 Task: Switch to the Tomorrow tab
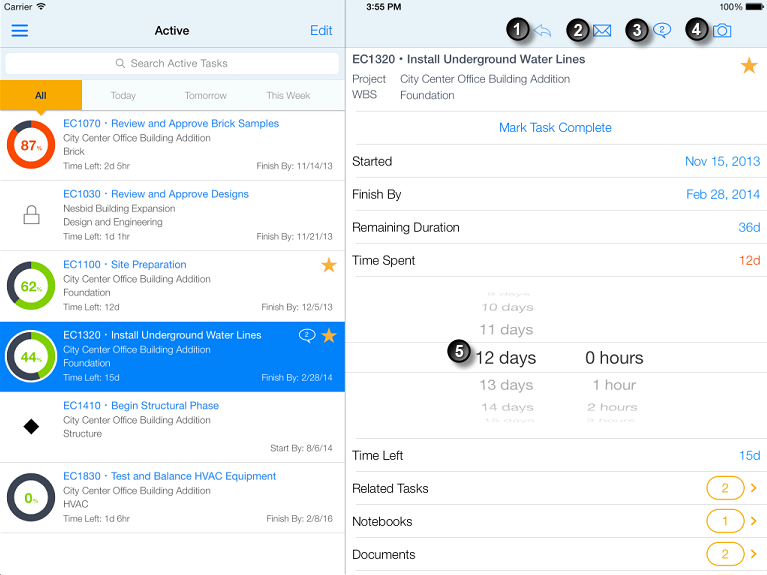tap(205, 95)
